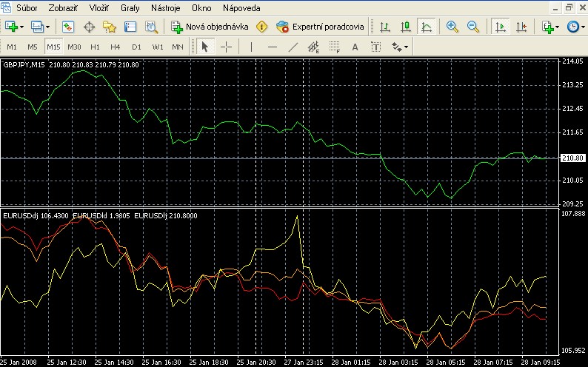Select the H4 timeframe
Image resolution: width=588 pixels, height=367 pixels.
(116, 47)
